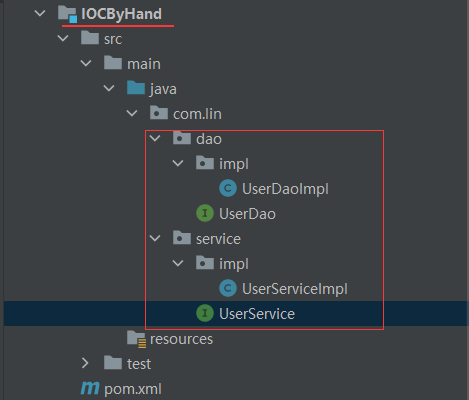Image resolution: width=469 pixels, height=400 pixels.
Task: Click the Maven pom.xml icon
Action: [x=90, y=388]
